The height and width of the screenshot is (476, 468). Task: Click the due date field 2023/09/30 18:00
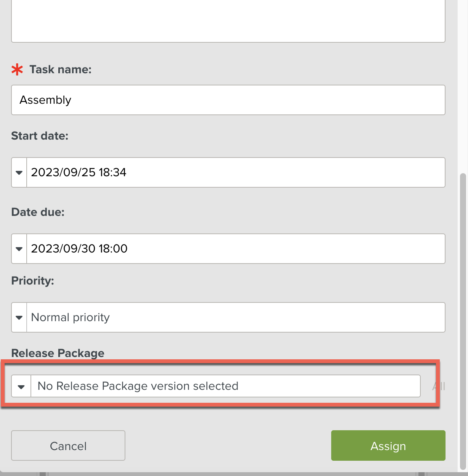click(x=236, y=249)
